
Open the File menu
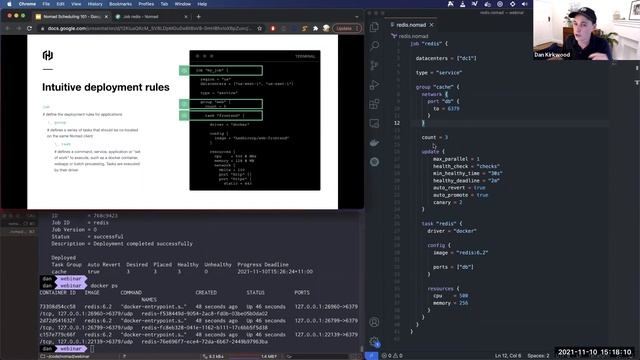point(46,4)
